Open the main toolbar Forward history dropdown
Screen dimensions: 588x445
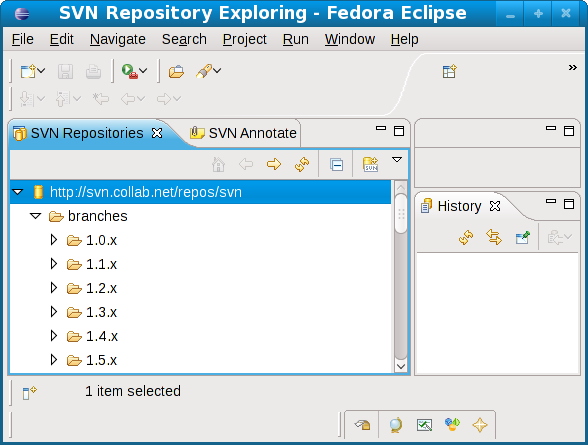(177, 99)
